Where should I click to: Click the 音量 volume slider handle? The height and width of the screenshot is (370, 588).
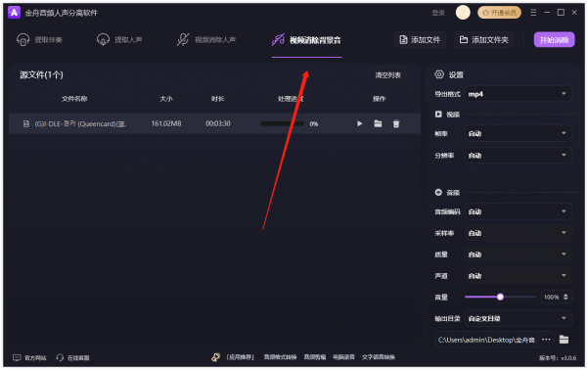500,297
